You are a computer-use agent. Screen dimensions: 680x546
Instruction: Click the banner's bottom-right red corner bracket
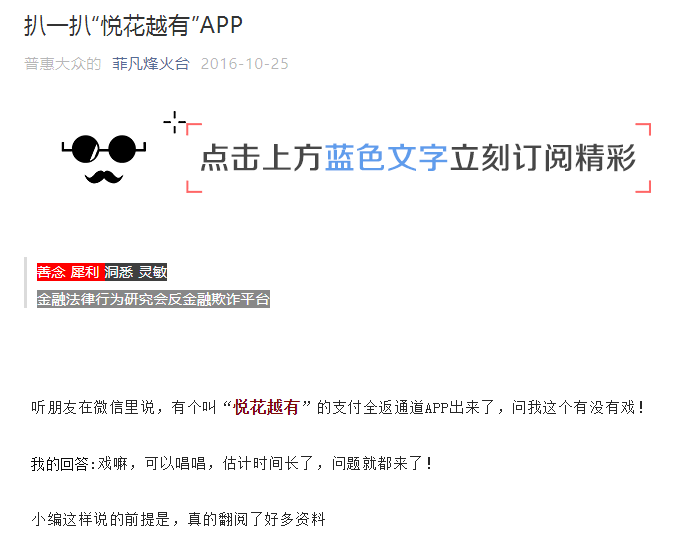(645, 186)
